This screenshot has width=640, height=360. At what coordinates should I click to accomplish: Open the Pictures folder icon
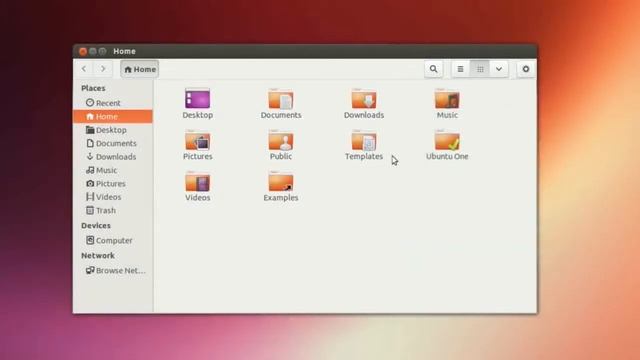(x=198, y=140)
